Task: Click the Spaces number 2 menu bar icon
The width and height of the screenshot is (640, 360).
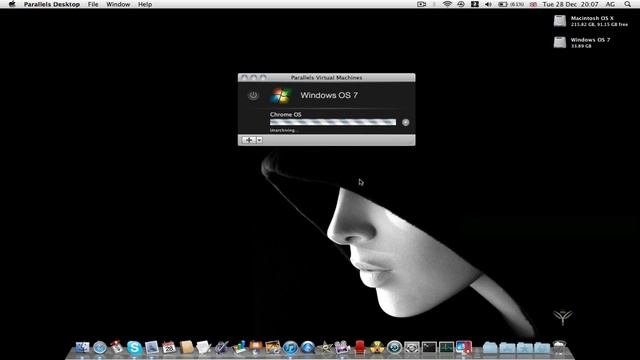Action: (x=475, y=4)
